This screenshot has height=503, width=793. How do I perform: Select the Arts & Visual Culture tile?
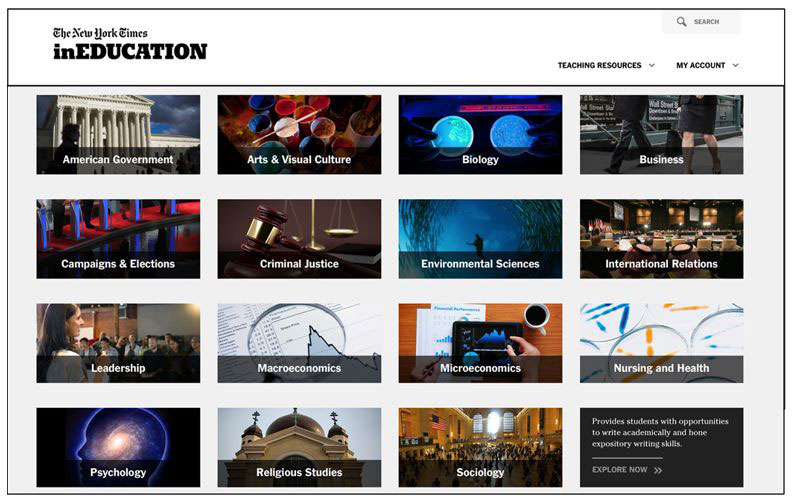(x=299, y=135)
